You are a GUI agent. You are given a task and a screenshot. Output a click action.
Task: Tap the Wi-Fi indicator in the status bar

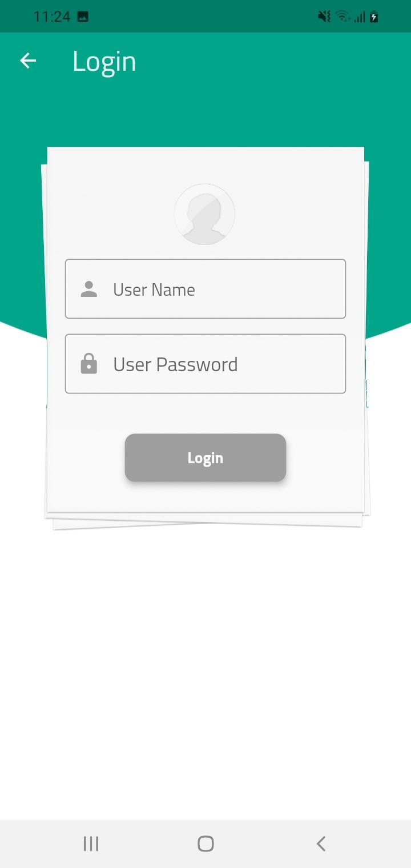(342, 17)
